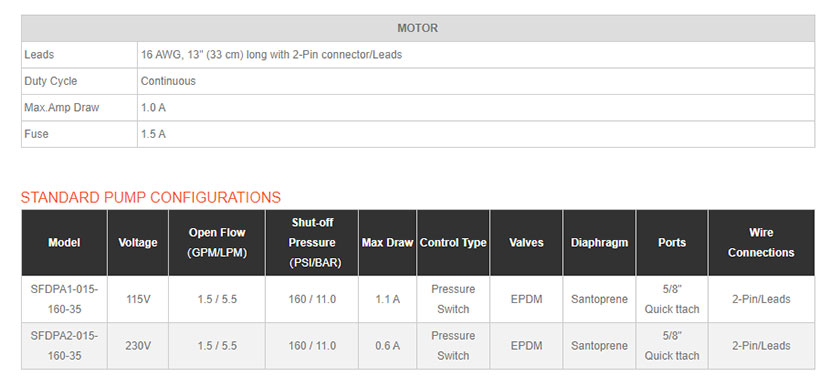Select the Voltage column header

tap(138, 243)
